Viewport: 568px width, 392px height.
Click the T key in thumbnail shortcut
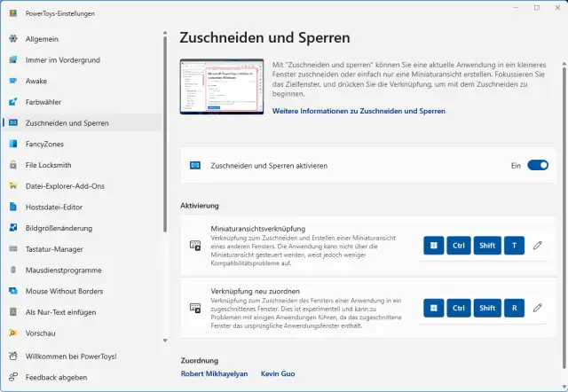pos(514,246)
